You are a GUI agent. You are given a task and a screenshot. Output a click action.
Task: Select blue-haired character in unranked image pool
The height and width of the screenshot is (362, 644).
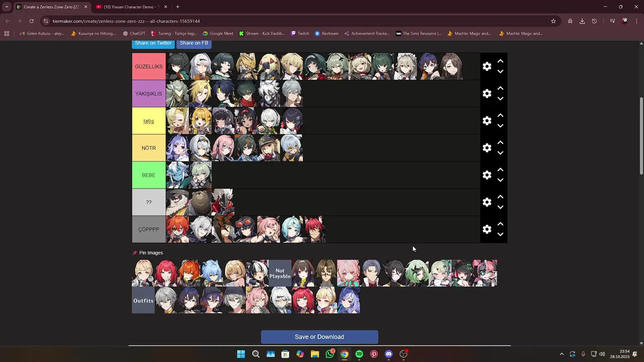coord(211,273)
